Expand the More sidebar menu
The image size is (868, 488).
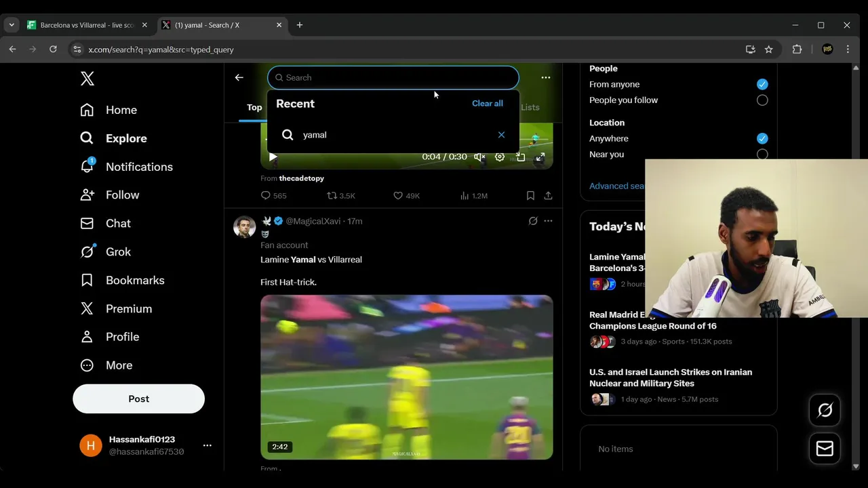point(106,365)
